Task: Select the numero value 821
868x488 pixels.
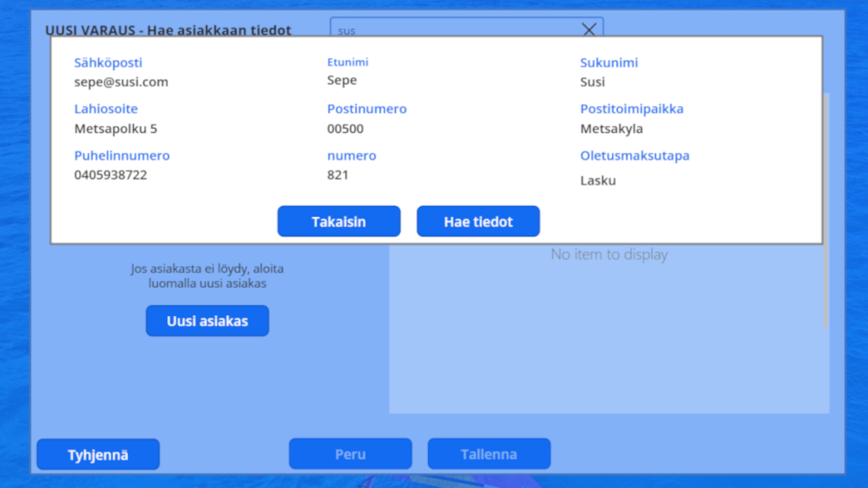Action: click(337, 175)
